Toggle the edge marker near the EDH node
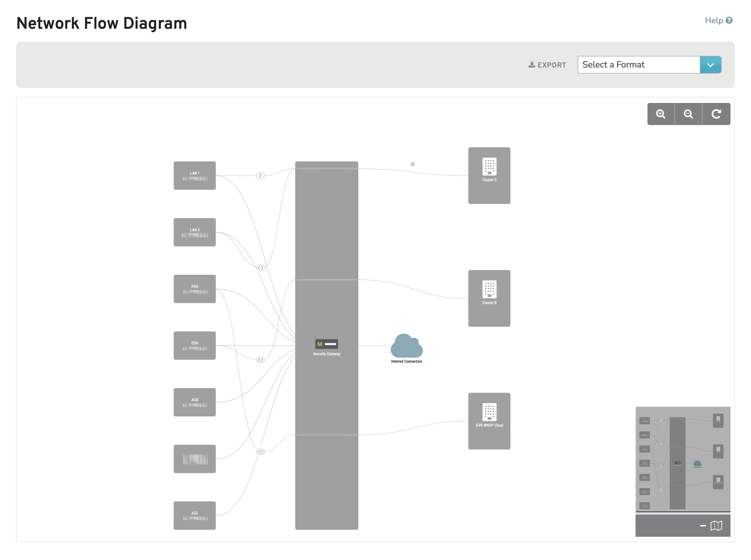Screen dimensions: 751x560 [x=260, y=359]
